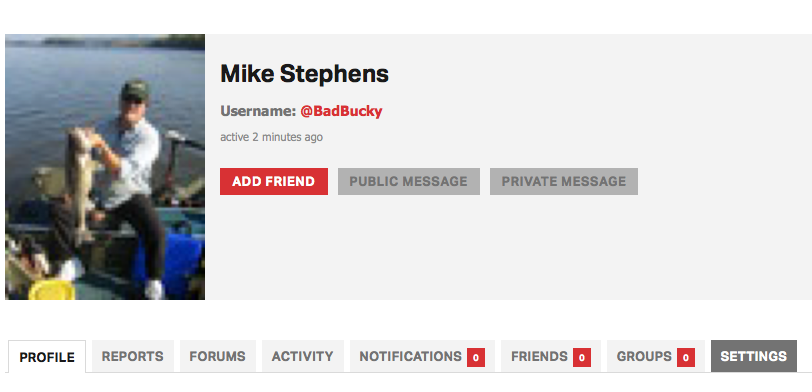Click the red Friends count badge
Image resolution: width=812 pixels, height=392 pixels.
click(x=582, y=357)
